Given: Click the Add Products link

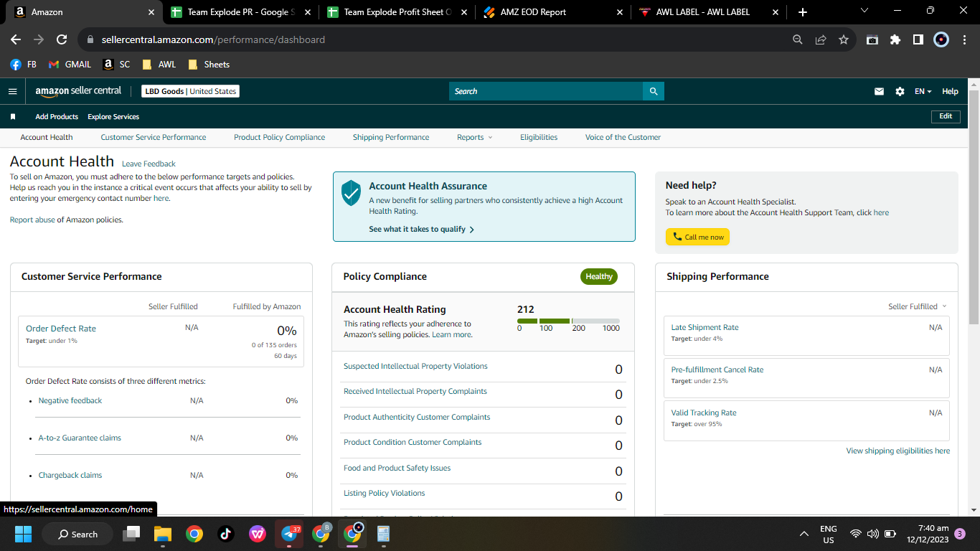Looking at the screenshot, I should tap(57, 116).
